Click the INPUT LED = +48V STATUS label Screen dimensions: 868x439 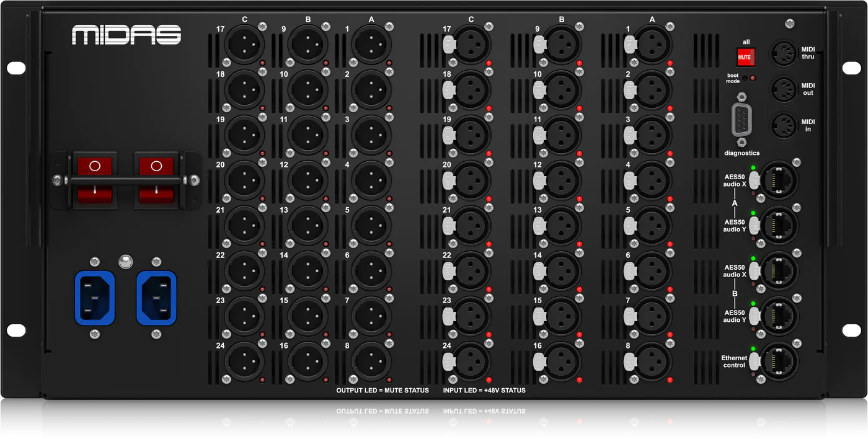click(484, 390)
